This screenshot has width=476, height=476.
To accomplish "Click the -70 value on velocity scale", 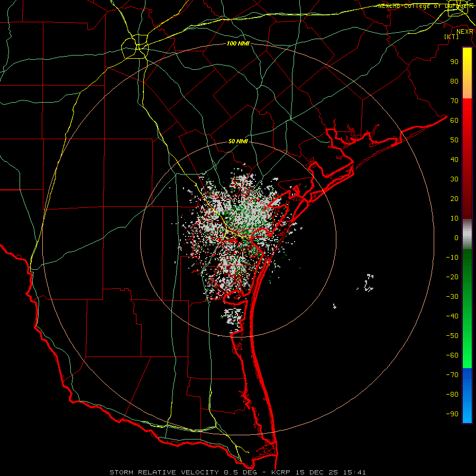I will 452,374.
